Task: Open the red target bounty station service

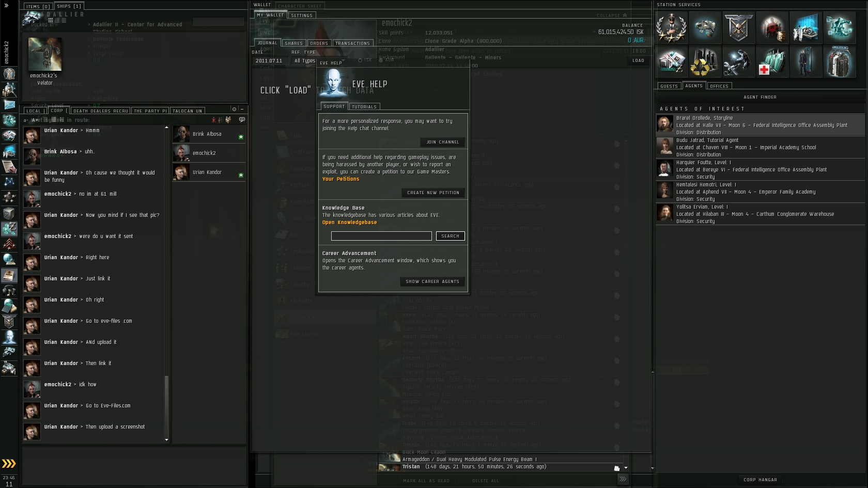Action: point(772,27)
